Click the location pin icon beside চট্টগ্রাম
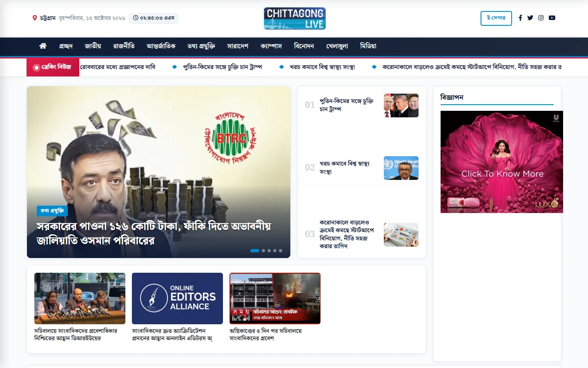Screen dimensions: 588x368 click(35, 18)
